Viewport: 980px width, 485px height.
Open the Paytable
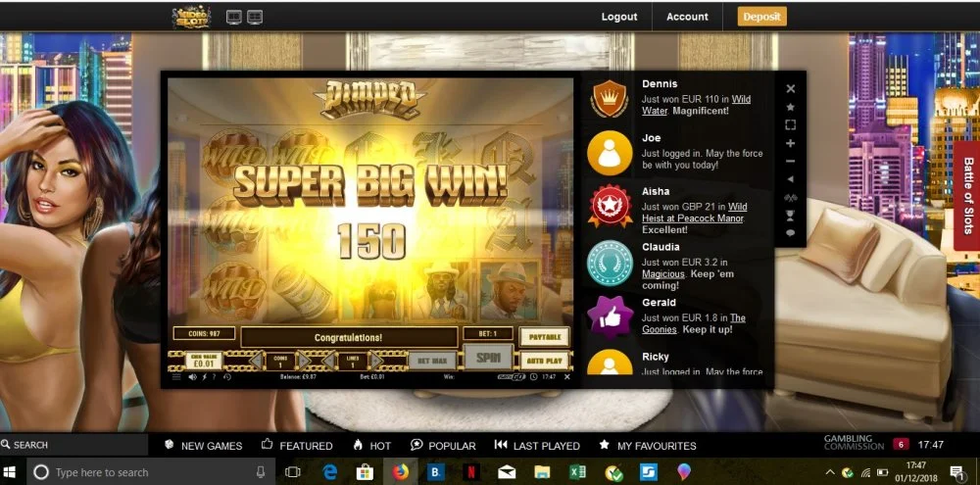(544, 337)
